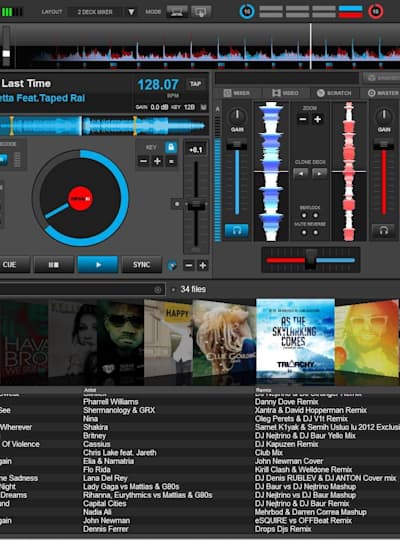
Task: Open the 2 DECK MIXER layout dropdown arrow
Action: pyautogui.click(x=131, y=12)
